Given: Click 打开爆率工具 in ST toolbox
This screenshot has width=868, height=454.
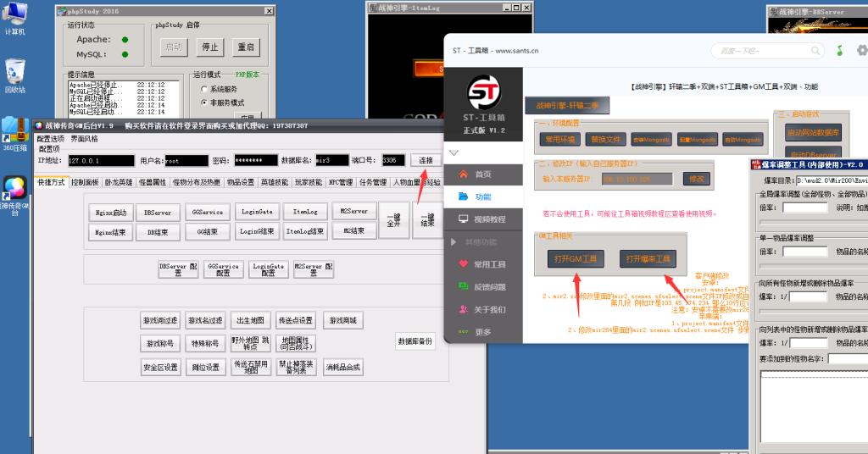Looking at the screenshot, I should tap(648, 259).
